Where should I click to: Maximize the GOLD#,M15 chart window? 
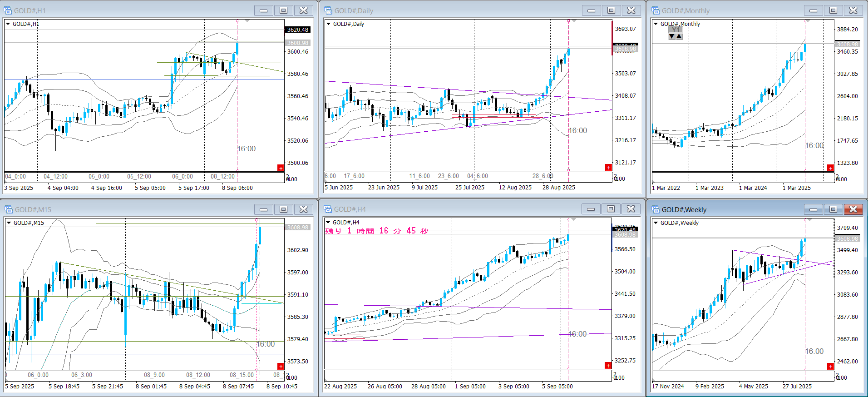tap(284, 209)
